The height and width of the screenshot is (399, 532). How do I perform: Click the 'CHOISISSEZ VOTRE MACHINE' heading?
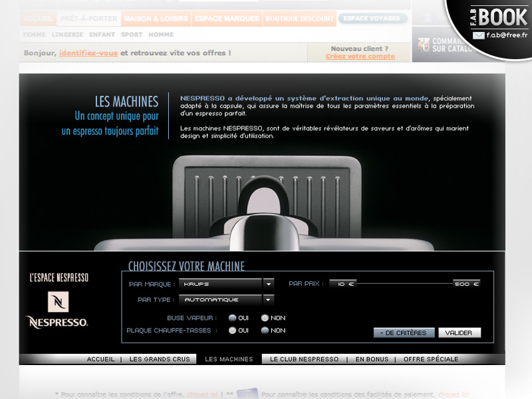coord(186,266)
